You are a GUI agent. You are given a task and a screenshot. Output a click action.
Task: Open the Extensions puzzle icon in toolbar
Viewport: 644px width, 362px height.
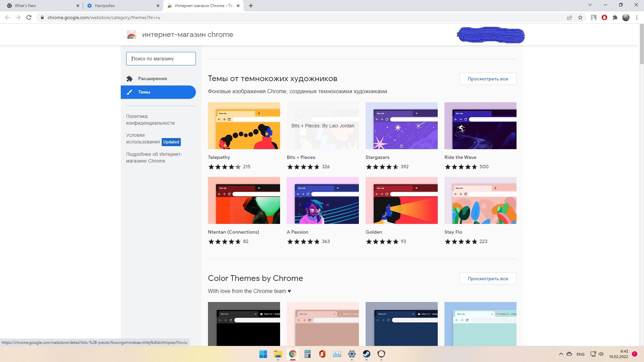click(x=615, y=17)
